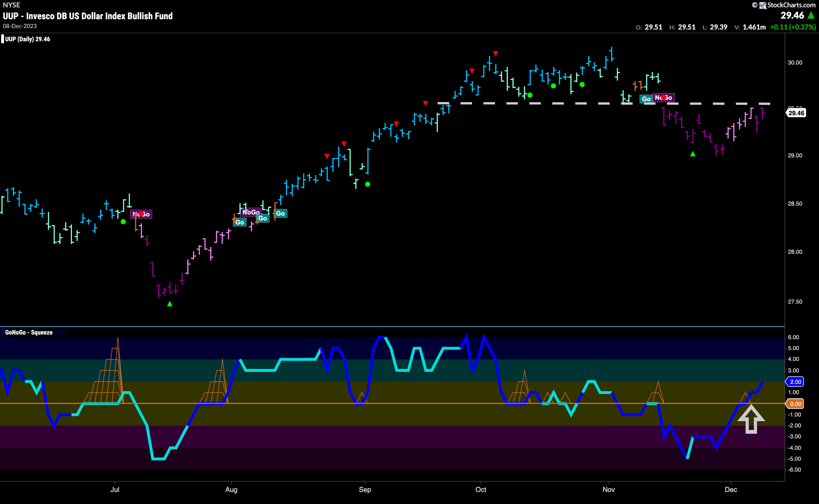
Task: Click the red triangle above the October high
Action: pos(495,54)
